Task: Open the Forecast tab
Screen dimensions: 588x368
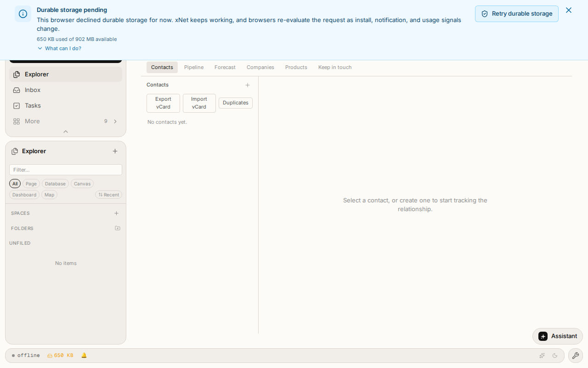Action: (225, 67)
